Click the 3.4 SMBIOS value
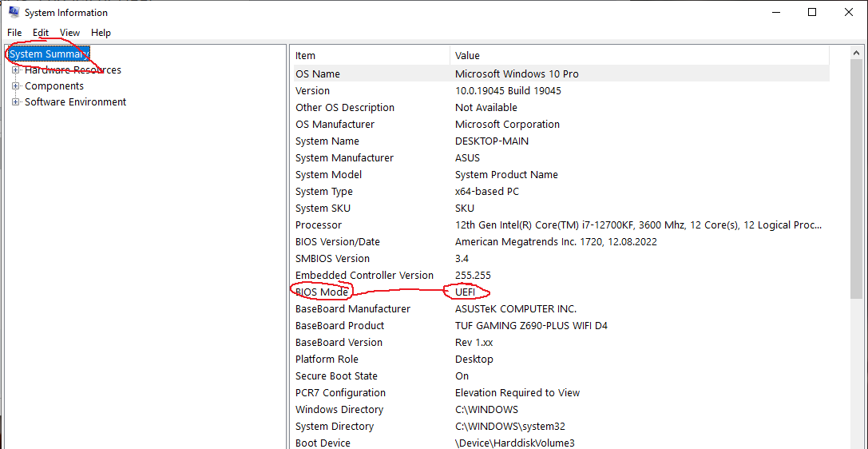The width and height of the screenshot is (868, 449). 462,259
